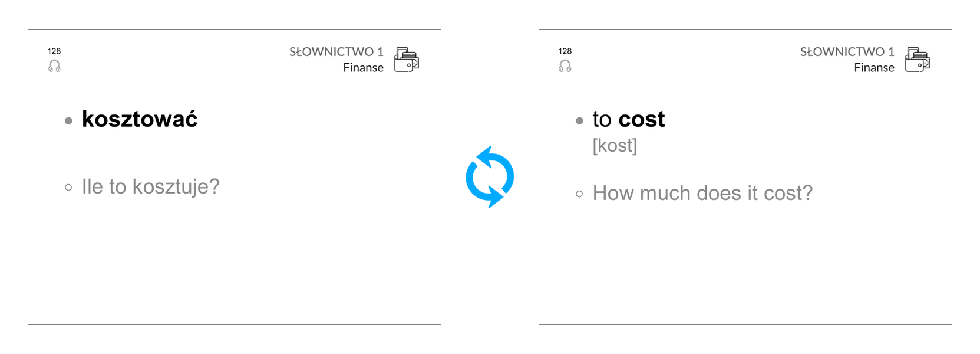Click Finanse label on right card
The image size is (980, 354).
875,68
